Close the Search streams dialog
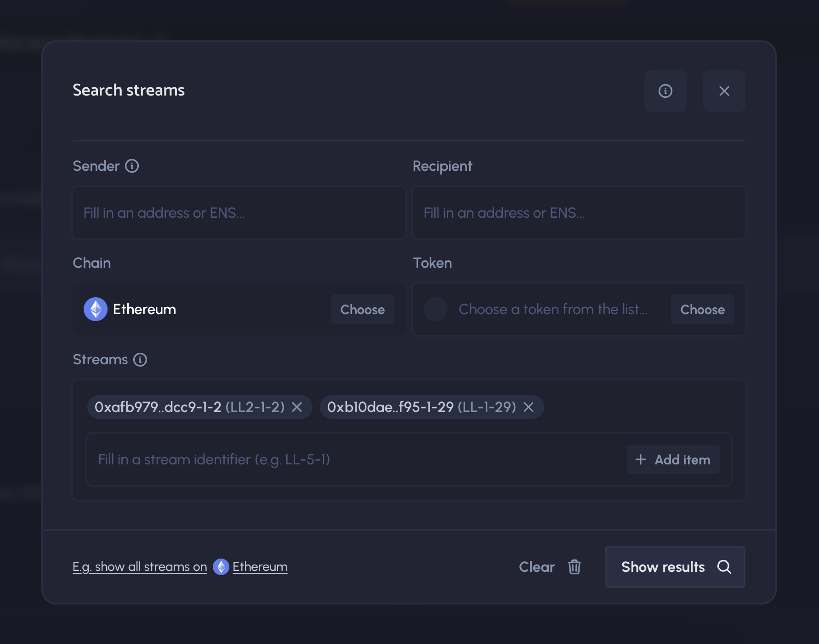This screenshot has width=819, height=644. tap(724, 91)
